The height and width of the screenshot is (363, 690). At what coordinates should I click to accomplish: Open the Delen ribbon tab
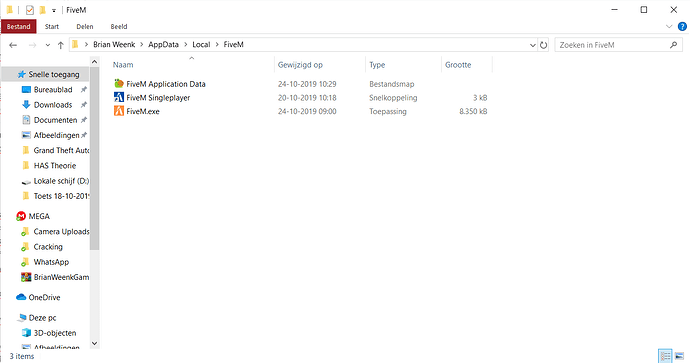(x=84, y=26)
